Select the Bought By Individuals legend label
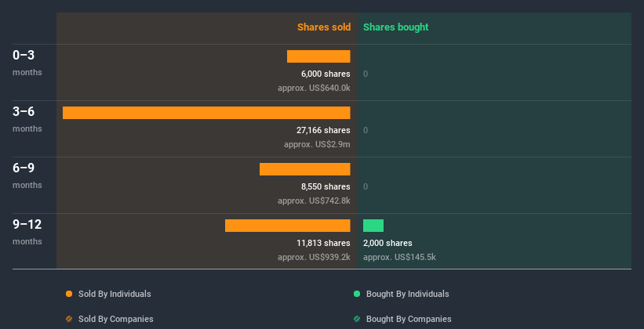 click(407, 294)
